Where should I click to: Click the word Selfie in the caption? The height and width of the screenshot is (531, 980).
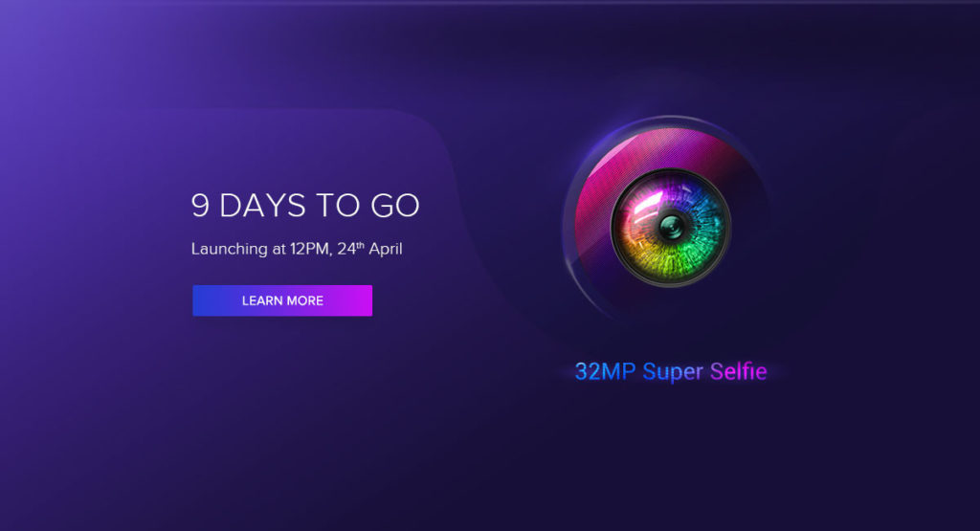point(738,371)
